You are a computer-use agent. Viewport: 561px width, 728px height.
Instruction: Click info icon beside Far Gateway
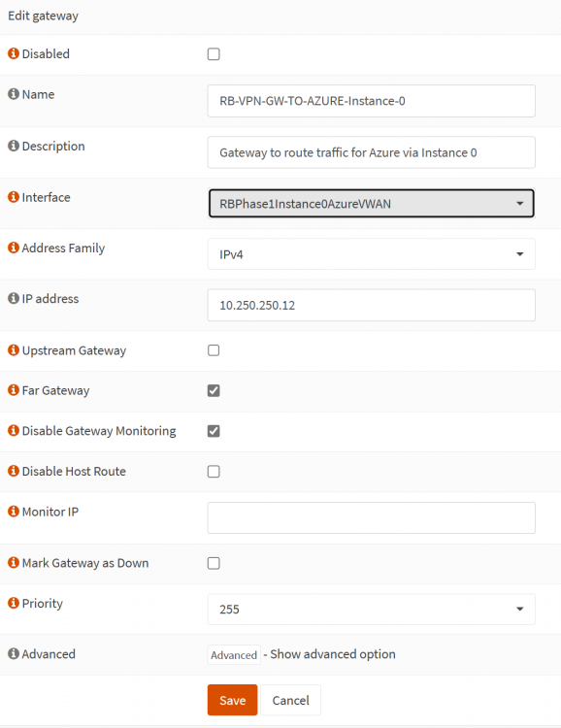(14, 390)
